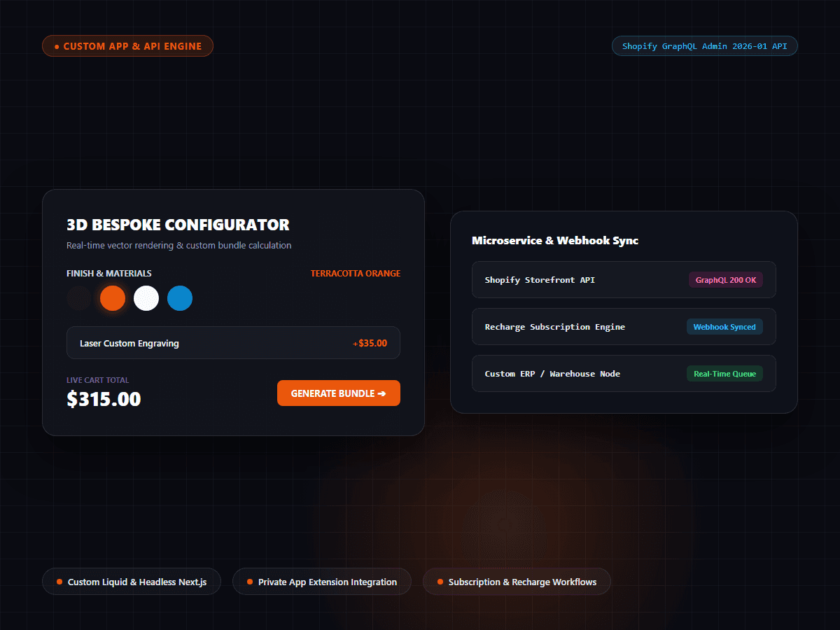Open the Private App Extension Integration tag

pos(322,582)
